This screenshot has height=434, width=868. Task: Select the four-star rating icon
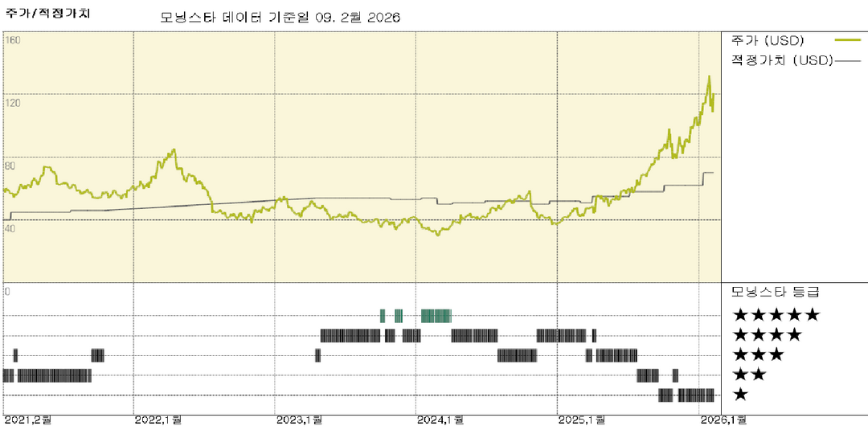tap(766, 335)
